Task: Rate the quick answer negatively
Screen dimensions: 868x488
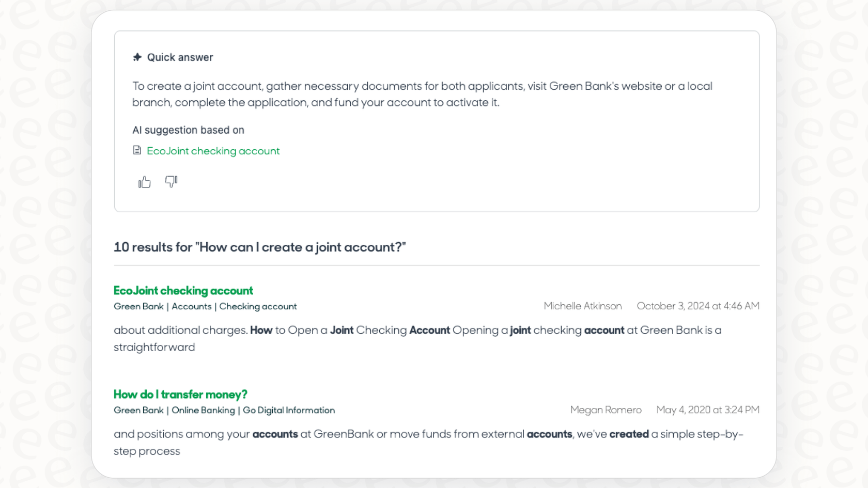Action: point(171,182)
